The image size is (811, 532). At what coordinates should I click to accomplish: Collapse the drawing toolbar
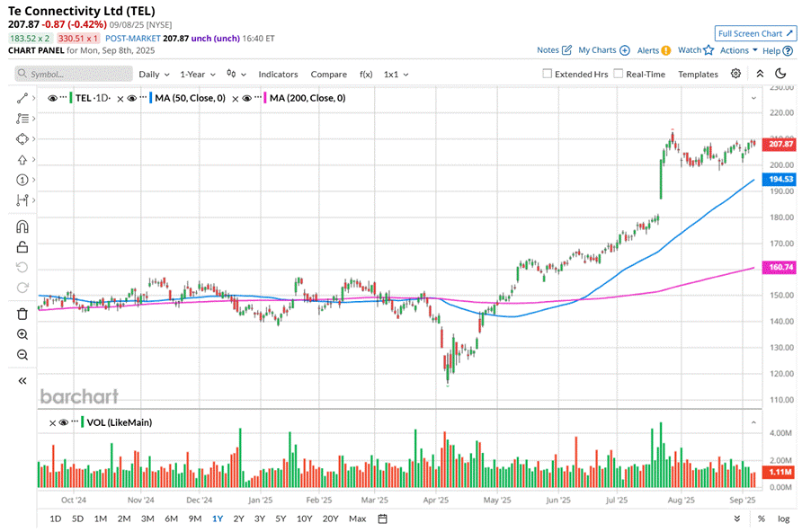pyautogui.click(x=22, y=381)
